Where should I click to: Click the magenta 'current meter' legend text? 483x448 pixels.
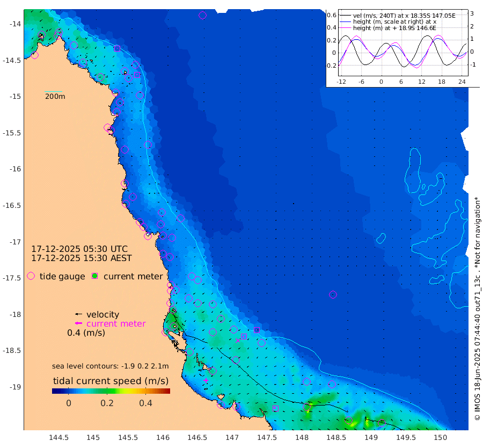point(116,324)
